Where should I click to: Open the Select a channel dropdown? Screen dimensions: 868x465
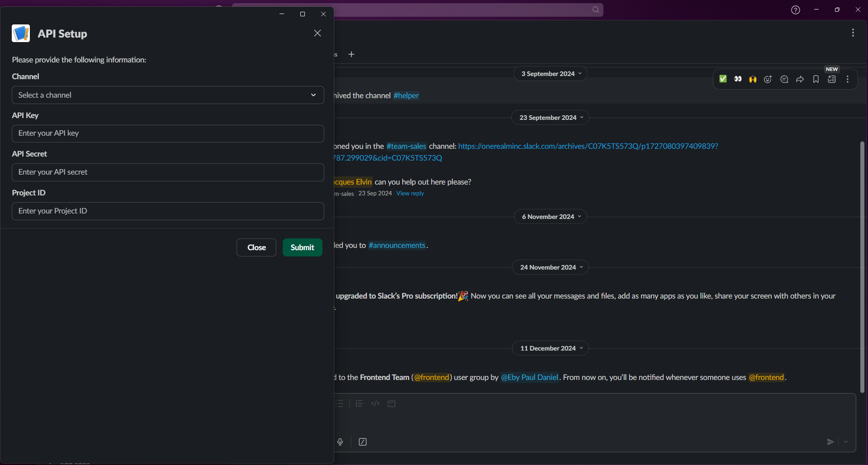coord(168,95)
